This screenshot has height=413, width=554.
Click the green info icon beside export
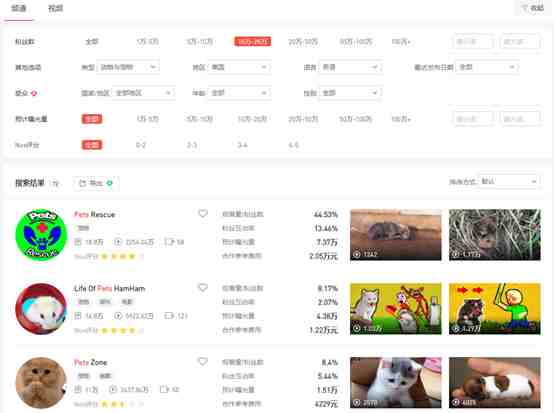click(x=110, y=183)
